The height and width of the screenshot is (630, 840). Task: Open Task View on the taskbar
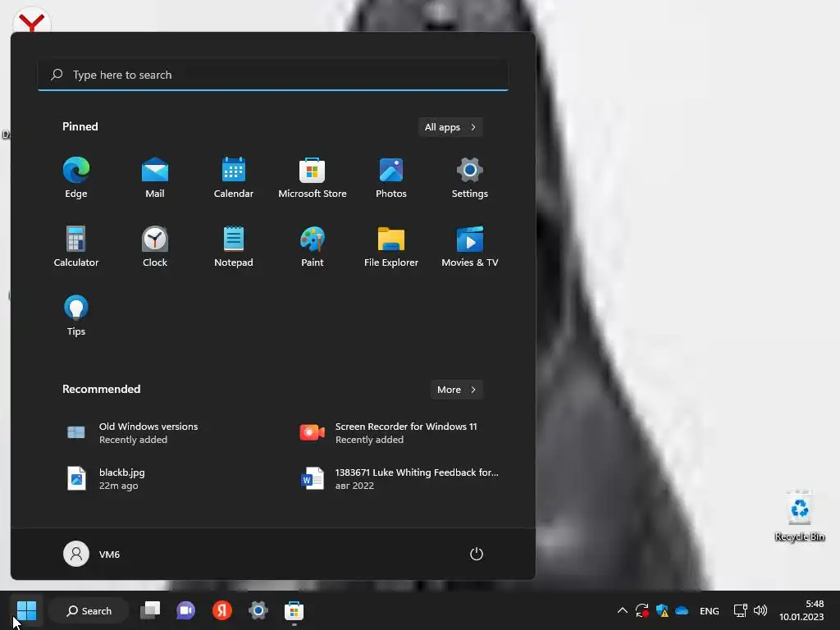click(150, 610)
